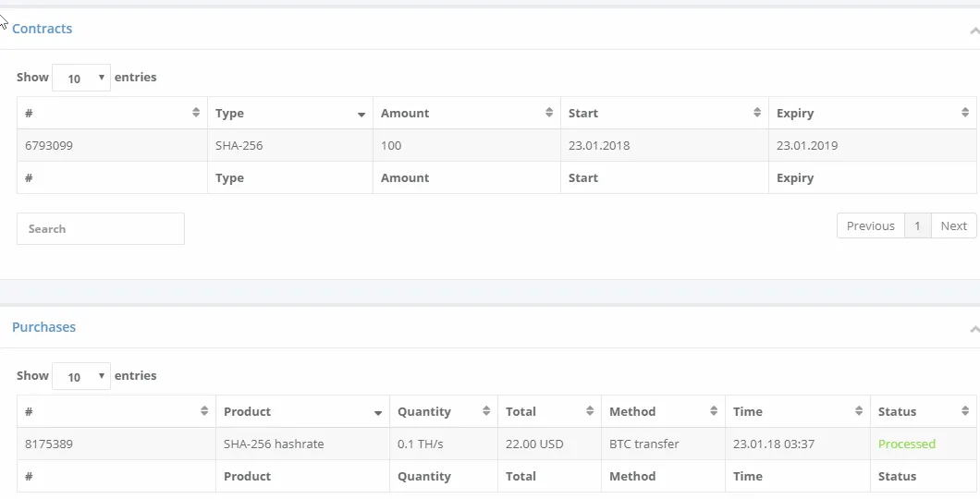Sort Purchases by Total sort icon
Screen dimensions: 980x499
[x=589, y=411]
